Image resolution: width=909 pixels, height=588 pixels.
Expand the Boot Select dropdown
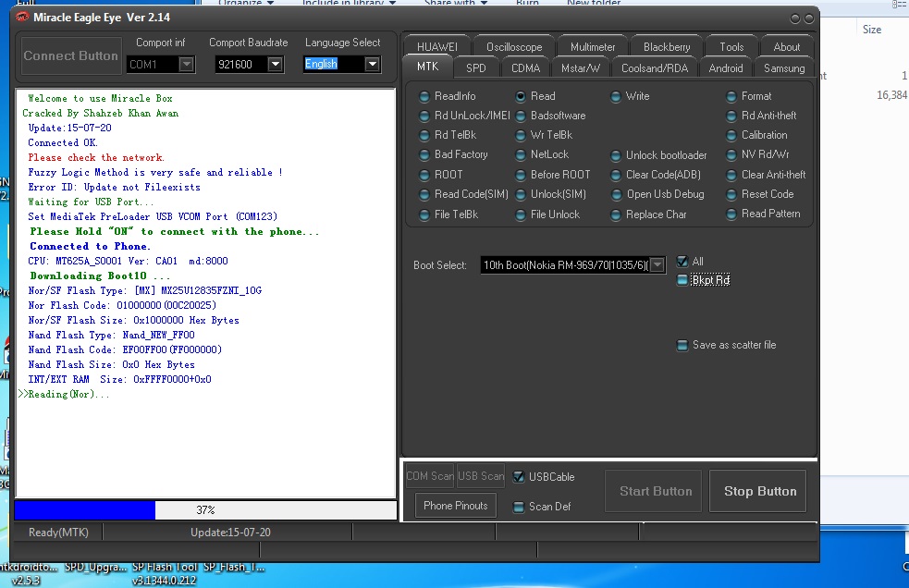coord(657,265)
